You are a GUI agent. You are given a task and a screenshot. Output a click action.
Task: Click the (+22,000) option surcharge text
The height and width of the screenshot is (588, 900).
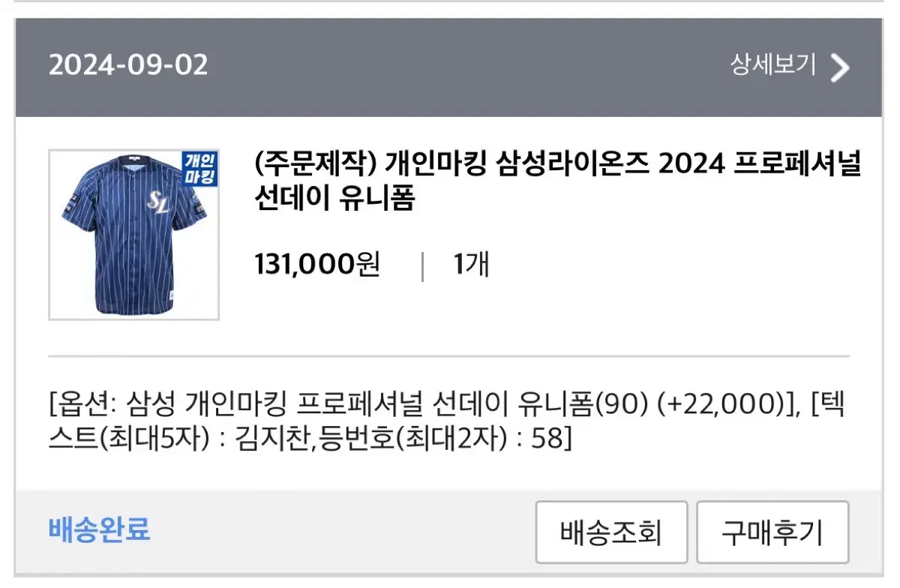coord(720,405)
